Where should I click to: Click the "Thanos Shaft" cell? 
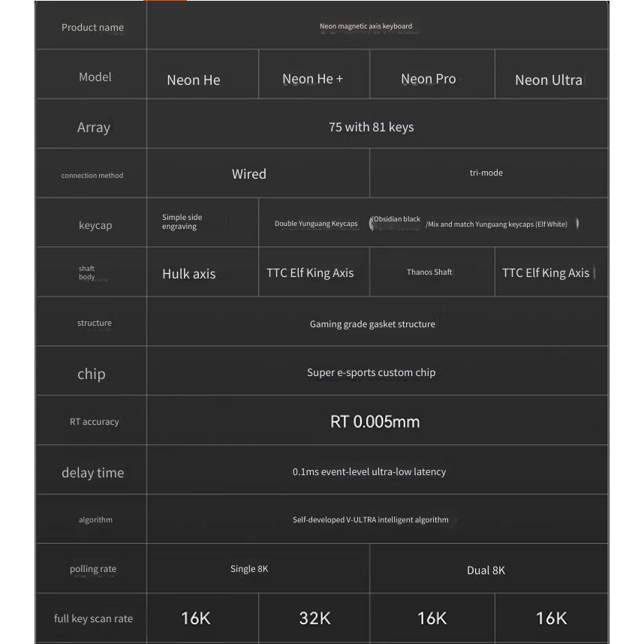pos(429,272)
